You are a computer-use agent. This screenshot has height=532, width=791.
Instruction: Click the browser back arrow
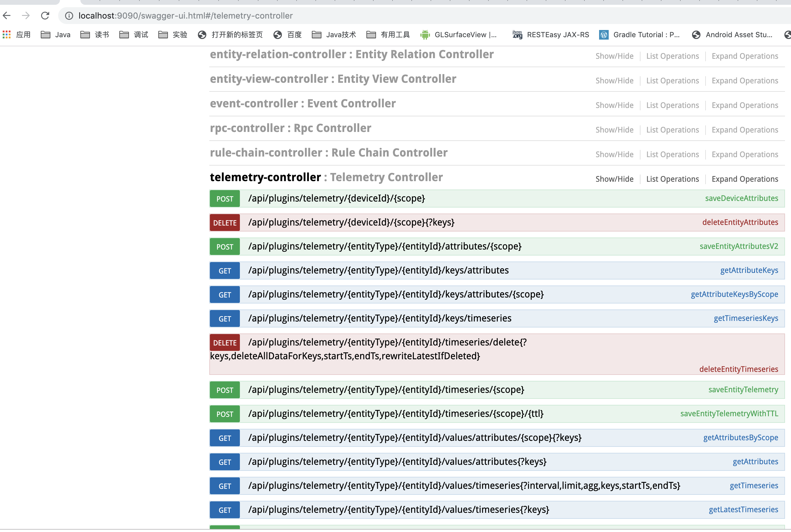click(x=7, y=16)
